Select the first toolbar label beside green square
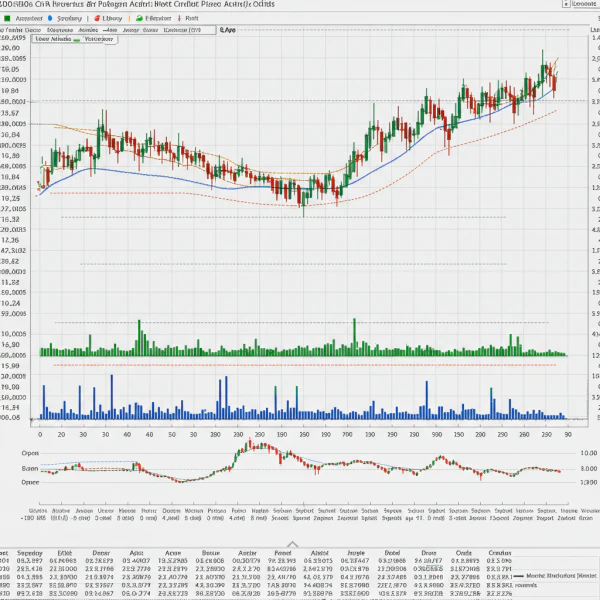The image size is (600, 600). point(29,18)
